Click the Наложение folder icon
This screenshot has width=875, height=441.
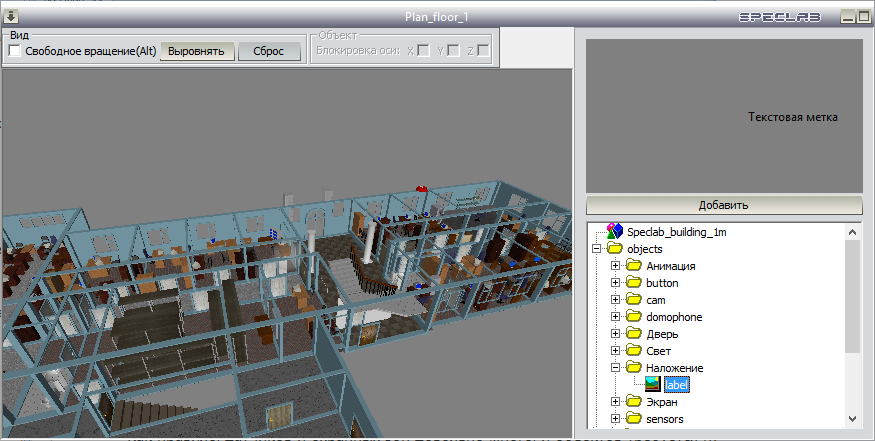tap(634, 367)
